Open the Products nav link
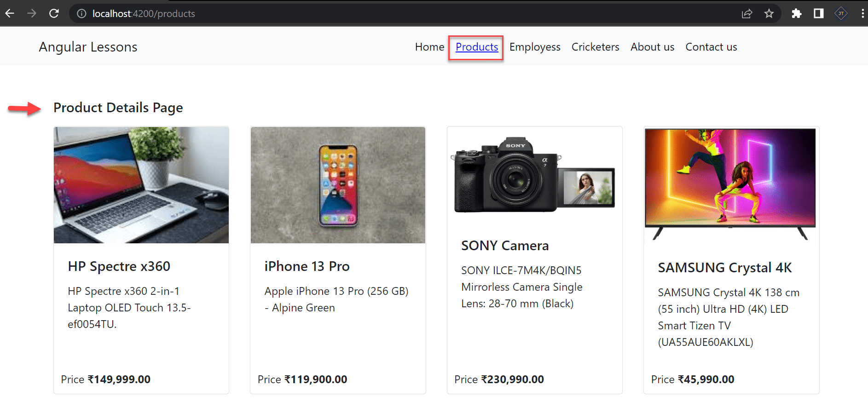 [477, 47]
